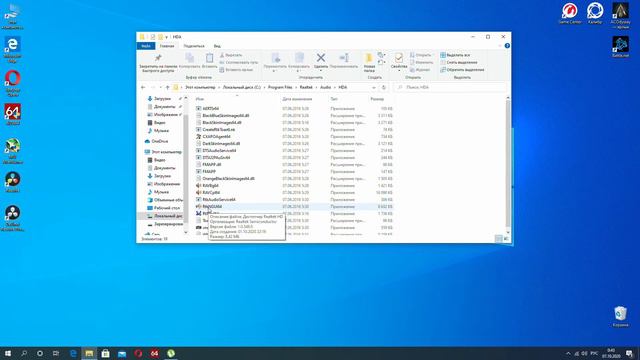Click the Копировать (Copy) ribbon icon
The height and width of the screenshot is (360, 640).
[189, 60]
